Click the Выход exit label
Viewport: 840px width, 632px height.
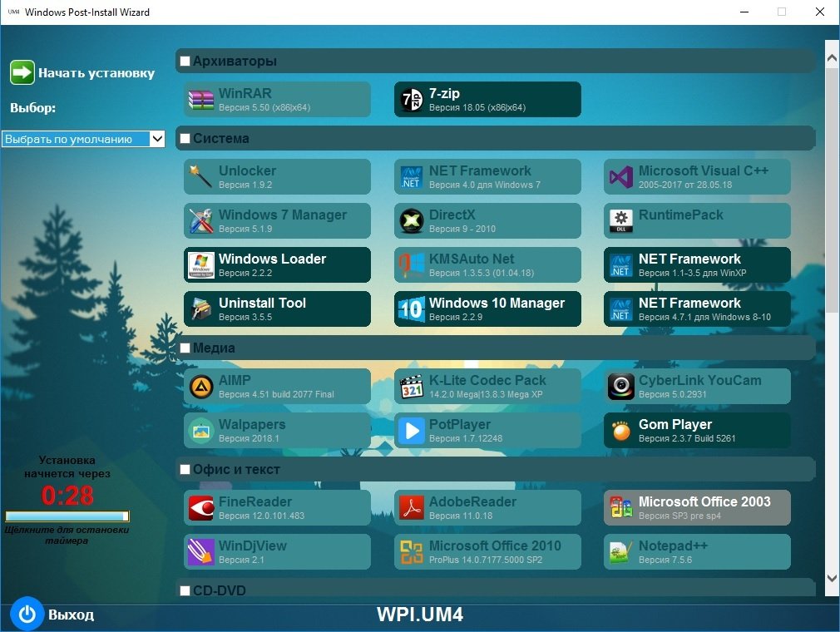[72, 615]
